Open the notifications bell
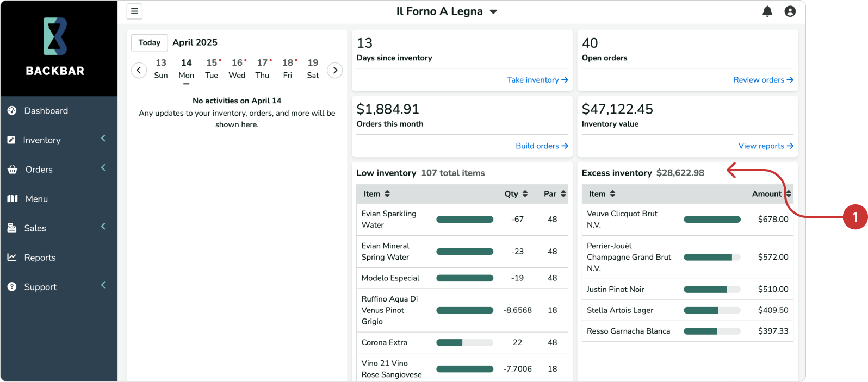This screenshot has height=382, width=868. click(767, 11)
